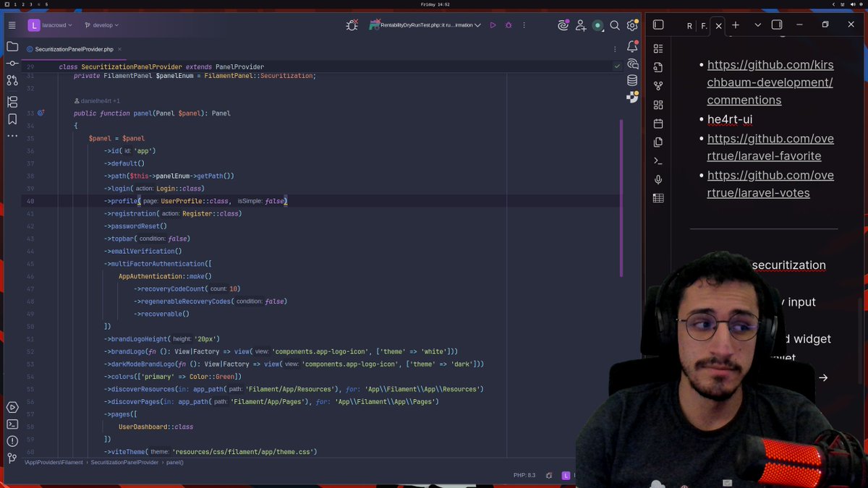Open the Database tool window
This screenshot has width=868, height=488.
[x=632, y=80]
